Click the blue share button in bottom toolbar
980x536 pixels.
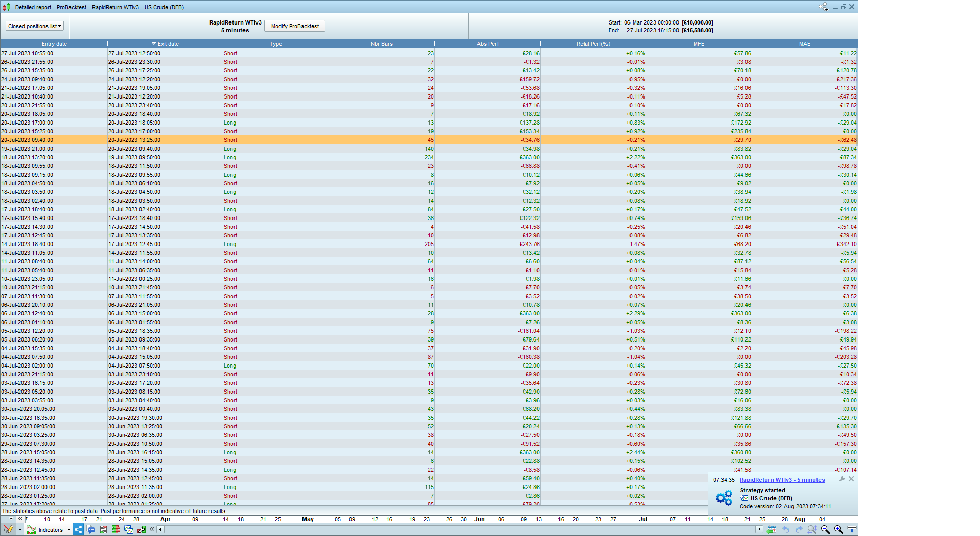[78, 529]
